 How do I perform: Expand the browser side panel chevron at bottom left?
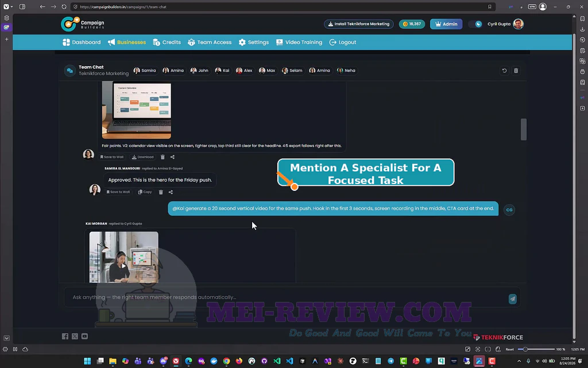[x=6, y=338]
